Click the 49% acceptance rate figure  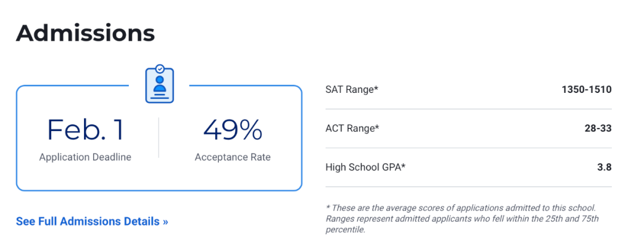tap(233, 130)
